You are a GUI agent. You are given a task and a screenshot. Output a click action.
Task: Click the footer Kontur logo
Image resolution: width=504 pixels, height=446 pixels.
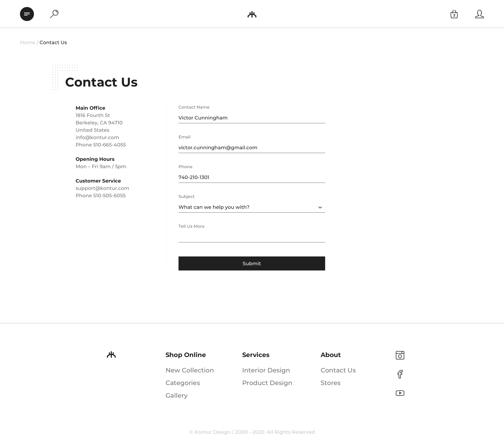pyautogui.click(x=111, y=355)
